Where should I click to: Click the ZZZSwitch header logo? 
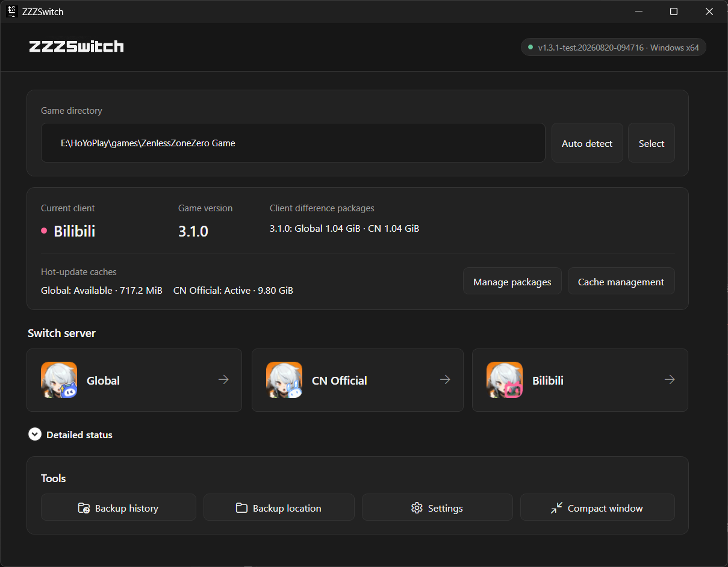tap(76, 46)
